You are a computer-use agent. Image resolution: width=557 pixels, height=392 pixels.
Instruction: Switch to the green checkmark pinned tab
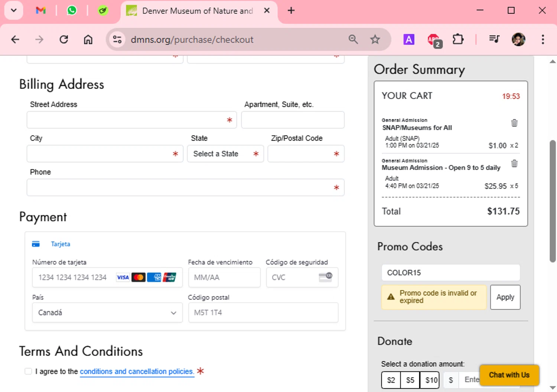click(x=103, y=10)
